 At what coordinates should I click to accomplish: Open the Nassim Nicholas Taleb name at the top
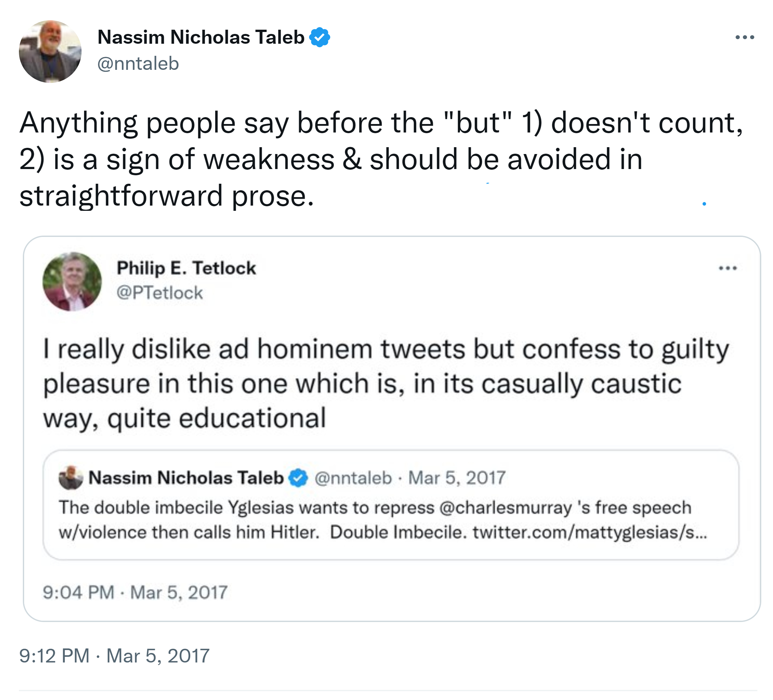click(201, 38)
